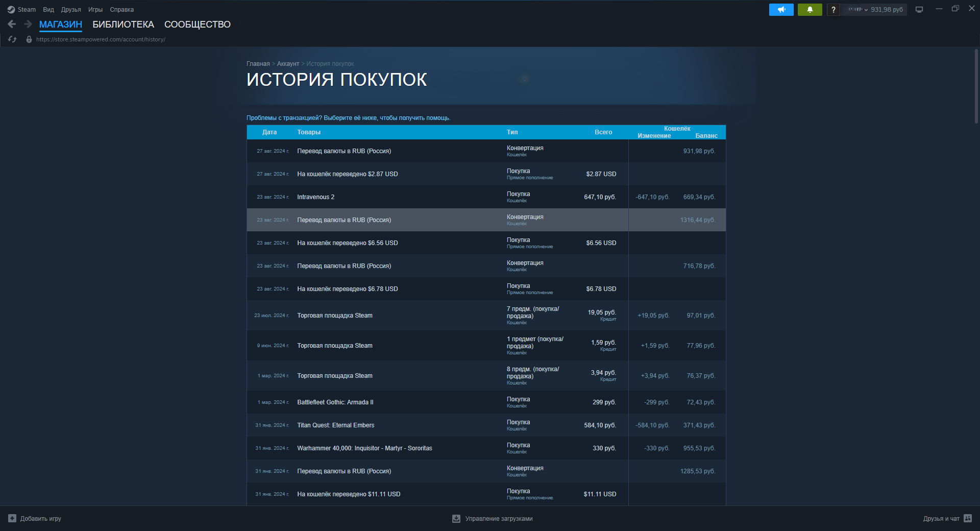The image size is (980, 531).
Task: Click the Главная breadcrumb link
Action: 258,64
